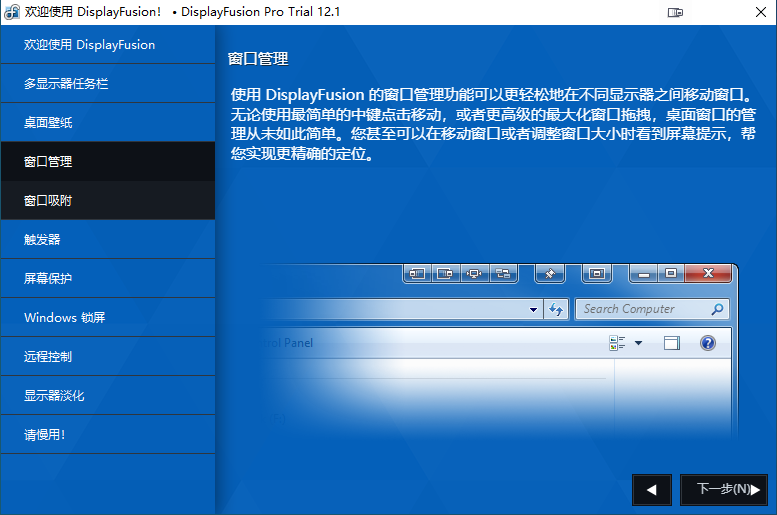Select the 请慢用! final page
This screenshot has height=515, width=777.
(x=108, y=435)
